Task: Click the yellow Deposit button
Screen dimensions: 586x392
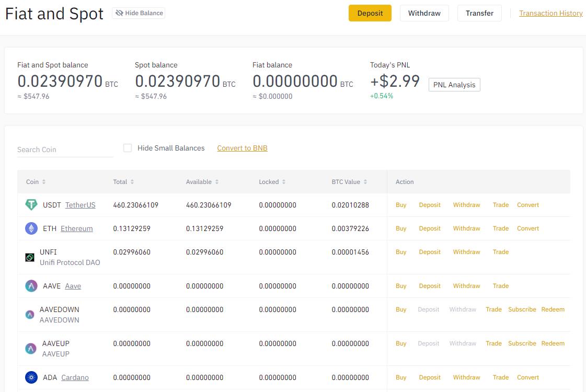Action: click(x=370, y=13)
